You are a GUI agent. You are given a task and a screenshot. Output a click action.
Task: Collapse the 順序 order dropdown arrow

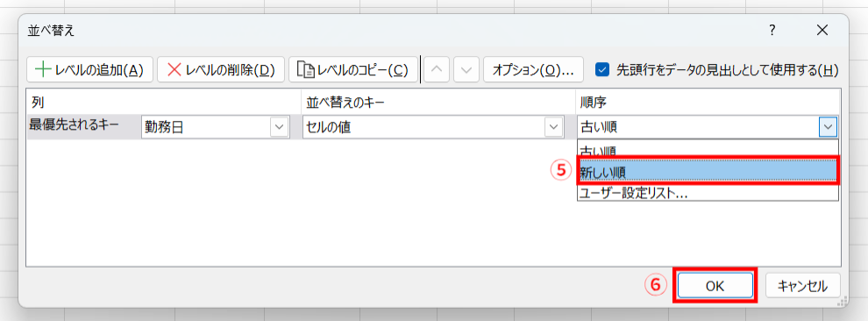coord(829,127)
